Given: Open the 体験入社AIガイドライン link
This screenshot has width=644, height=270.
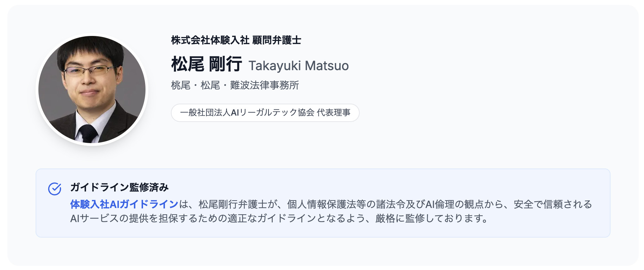Looking at the screenshot, I should pos(124,204).
